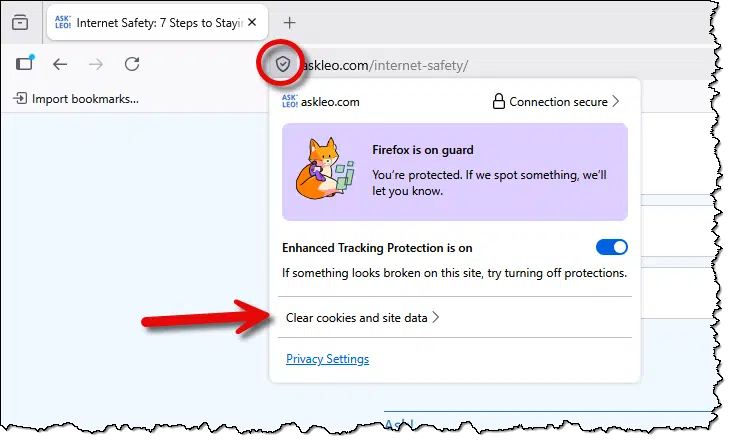Go back one page
The width and height of the screenshot is (731, 443).
pyautogui.click(x=60, y=64)
